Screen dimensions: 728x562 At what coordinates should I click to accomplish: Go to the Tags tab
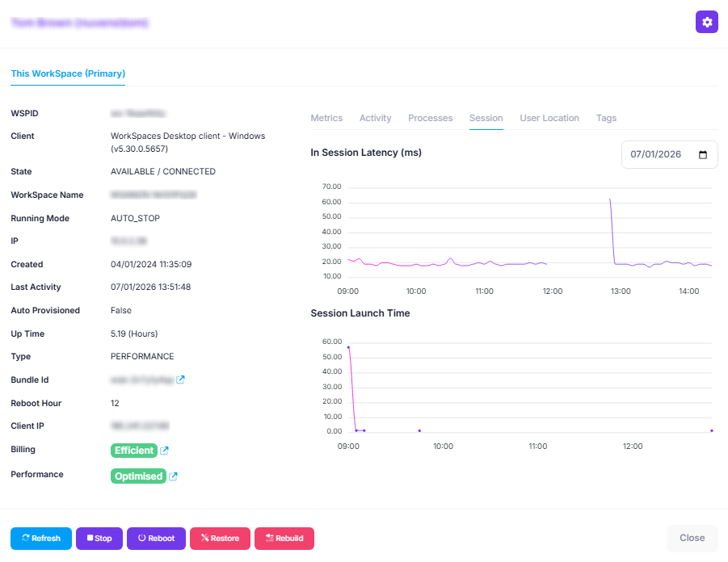click(x=606, y=118)
